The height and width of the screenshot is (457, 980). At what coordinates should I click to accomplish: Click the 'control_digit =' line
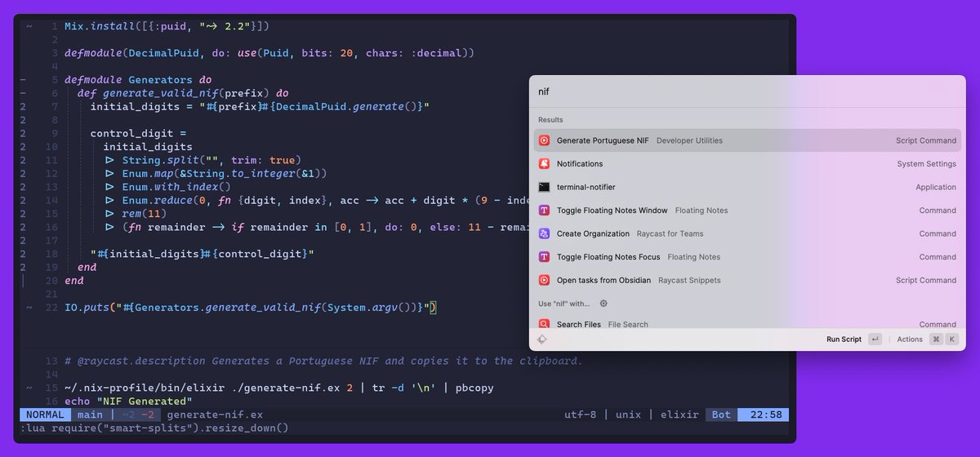pos(138,133)
